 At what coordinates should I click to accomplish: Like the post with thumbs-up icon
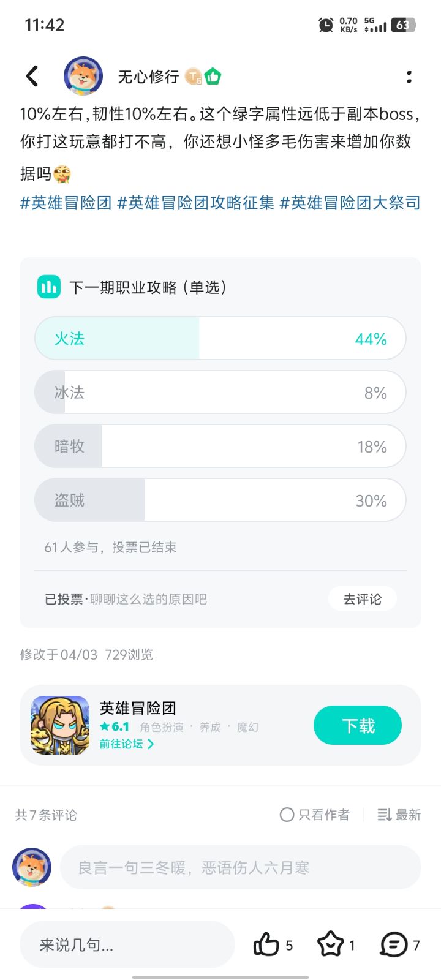[x=266, y=944]
